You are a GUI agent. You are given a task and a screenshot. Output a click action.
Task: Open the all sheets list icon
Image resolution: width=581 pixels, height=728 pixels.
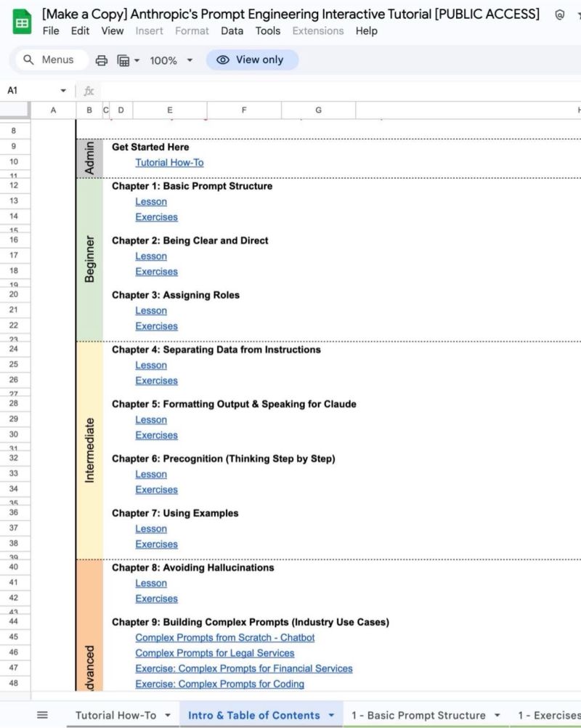coord(42,715)
